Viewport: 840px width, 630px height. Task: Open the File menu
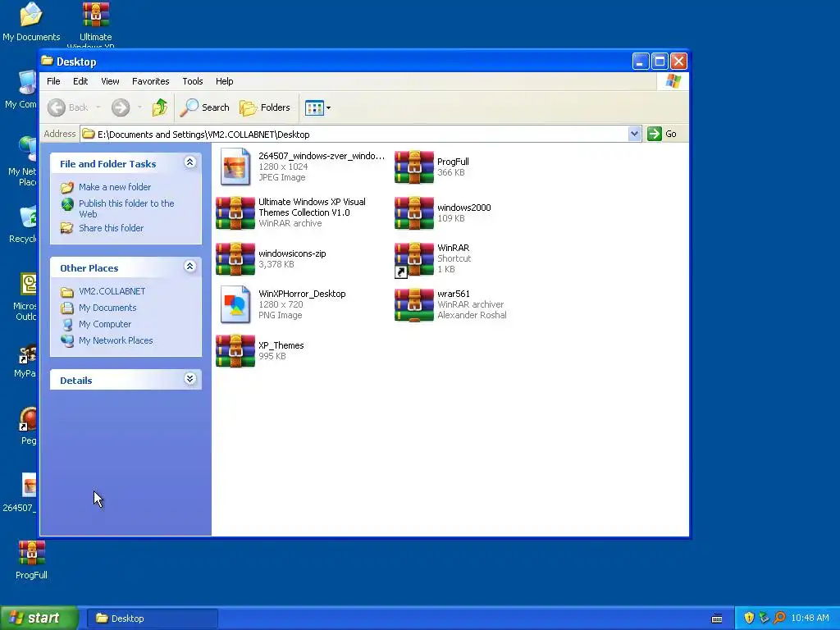pos(53,81)
